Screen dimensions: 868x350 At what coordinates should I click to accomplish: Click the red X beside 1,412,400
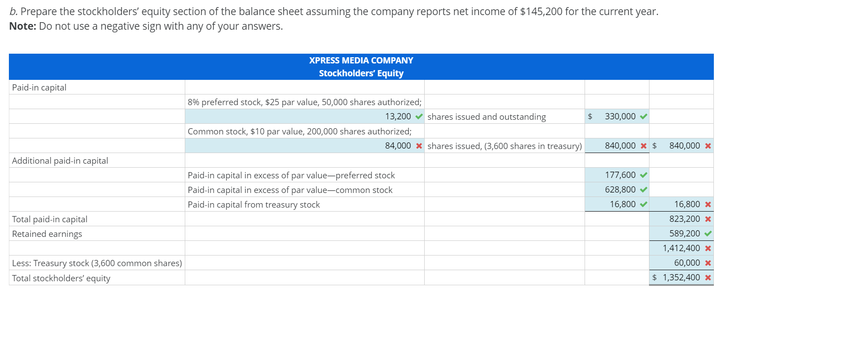click(708, 248)
